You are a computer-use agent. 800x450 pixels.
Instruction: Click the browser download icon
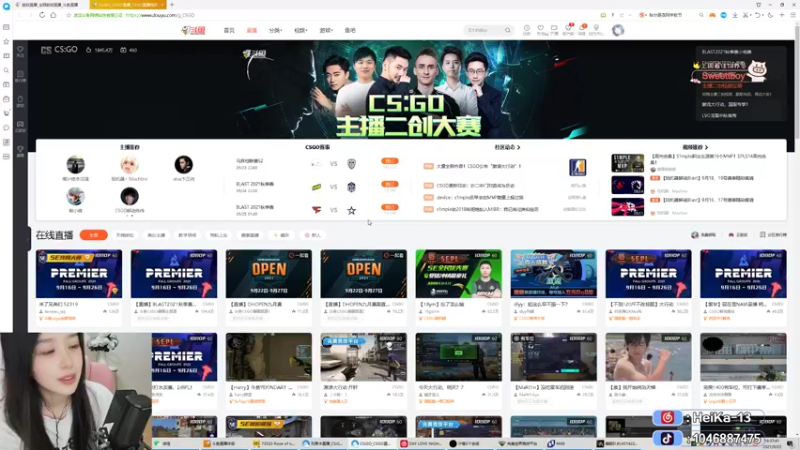(x=735, y=15)
